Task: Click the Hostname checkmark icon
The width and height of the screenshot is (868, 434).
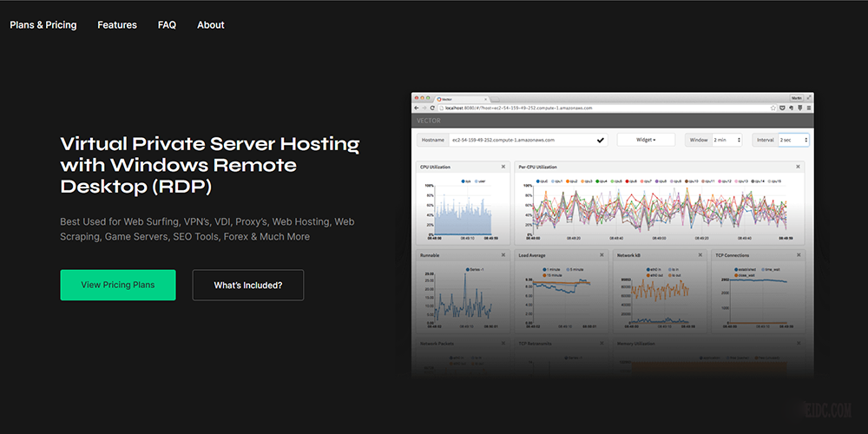Action: [601, 140]
